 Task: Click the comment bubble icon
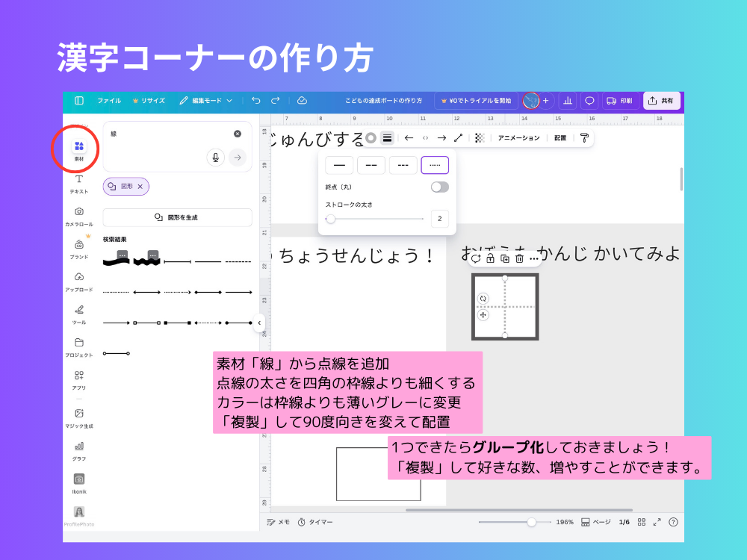click(589, 100)
